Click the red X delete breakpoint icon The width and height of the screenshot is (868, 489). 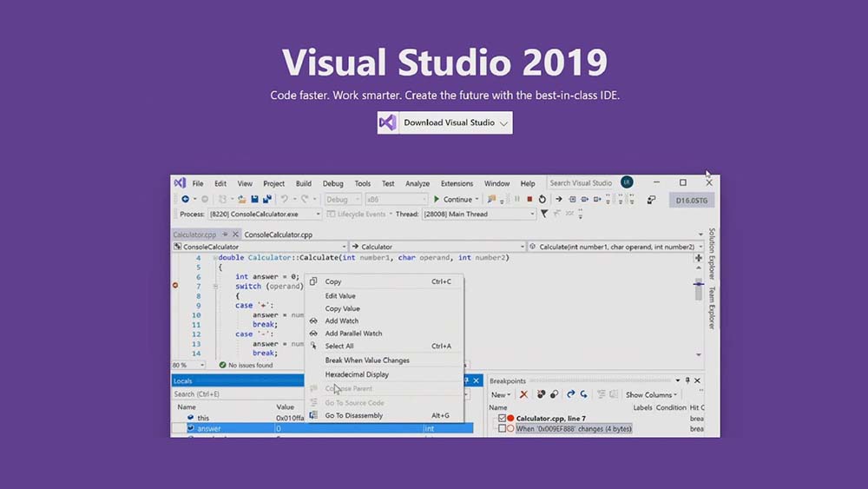[523, 394]
